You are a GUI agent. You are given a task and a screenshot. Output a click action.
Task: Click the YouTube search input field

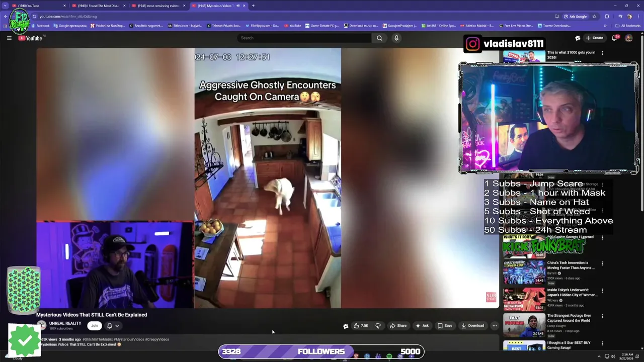[x=304, y=38]
